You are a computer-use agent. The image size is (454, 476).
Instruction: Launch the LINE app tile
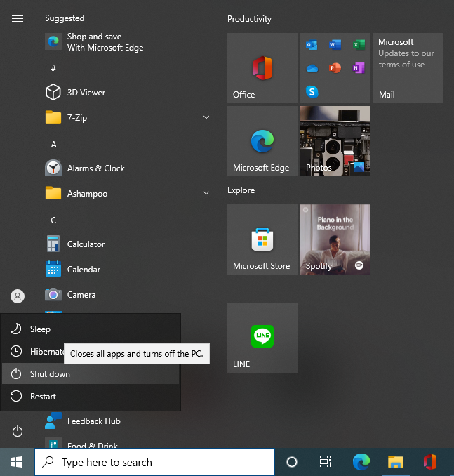262,338
